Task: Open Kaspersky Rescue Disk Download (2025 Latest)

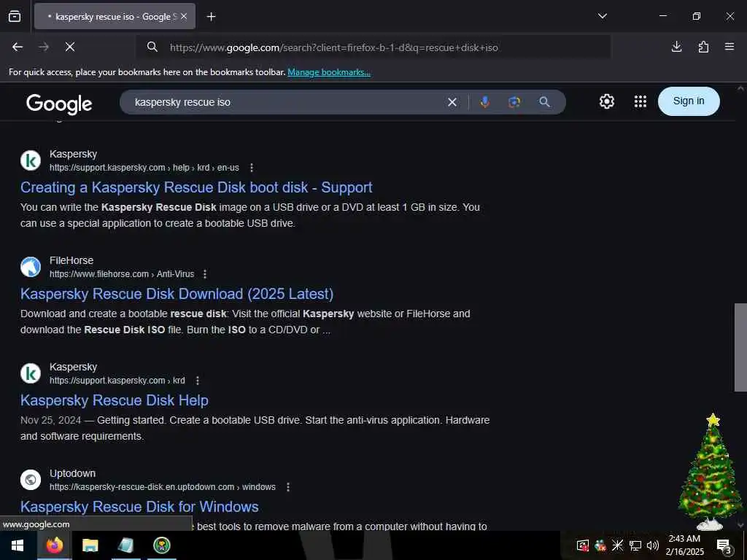Action: pyautogui.click(x=177, y=294)
